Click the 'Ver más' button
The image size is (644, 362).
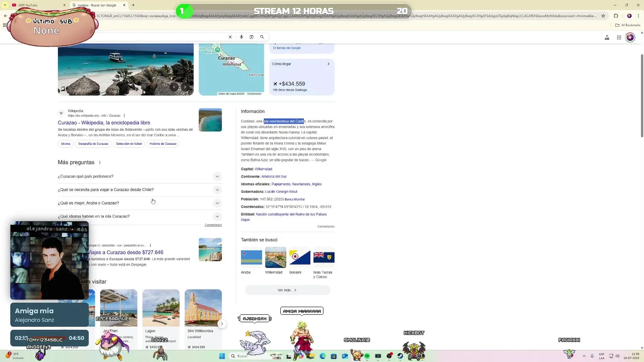[287, 290]
